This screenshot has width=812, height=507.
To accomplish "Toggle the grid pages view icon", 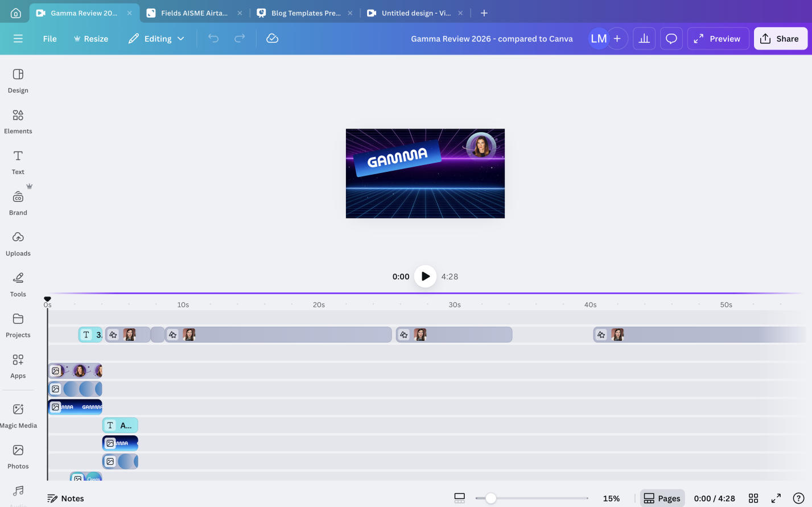I will pyautogui.click(x=753, y=498).
